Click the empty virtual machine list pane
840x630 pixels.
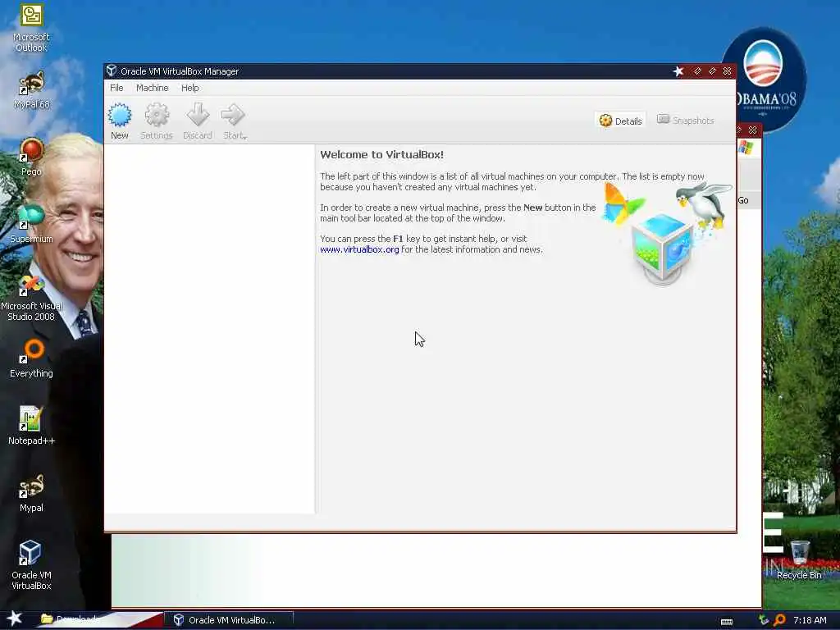click(209, 329)
